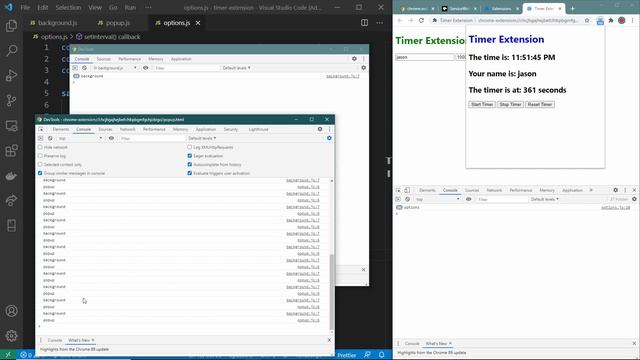
Task: Toggle live expression eye in popup DevTools
Action: tap(111, 138)
